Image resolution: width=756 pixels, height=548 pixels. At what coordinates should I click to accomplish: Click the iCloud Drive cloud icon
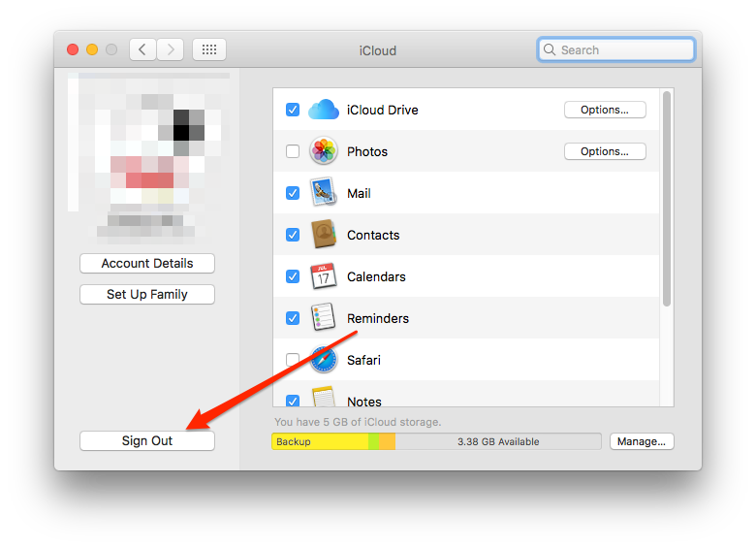pyautogui.click(x=323, y=110)
